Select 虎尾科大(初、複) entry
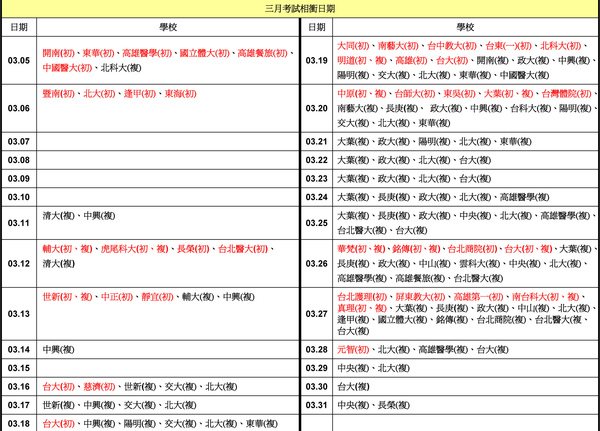 coord(135,249)
